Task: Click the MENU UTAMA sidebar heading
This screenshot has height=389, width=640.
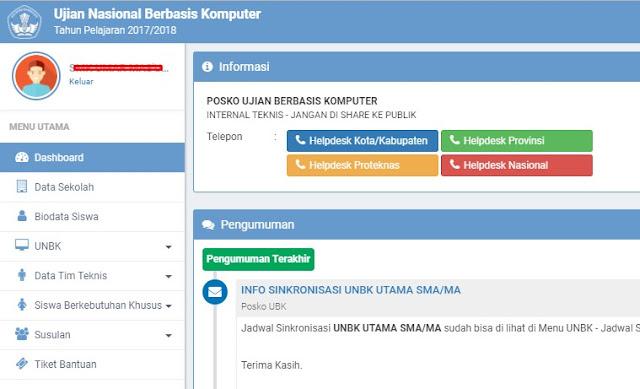Action: (39, 127)
